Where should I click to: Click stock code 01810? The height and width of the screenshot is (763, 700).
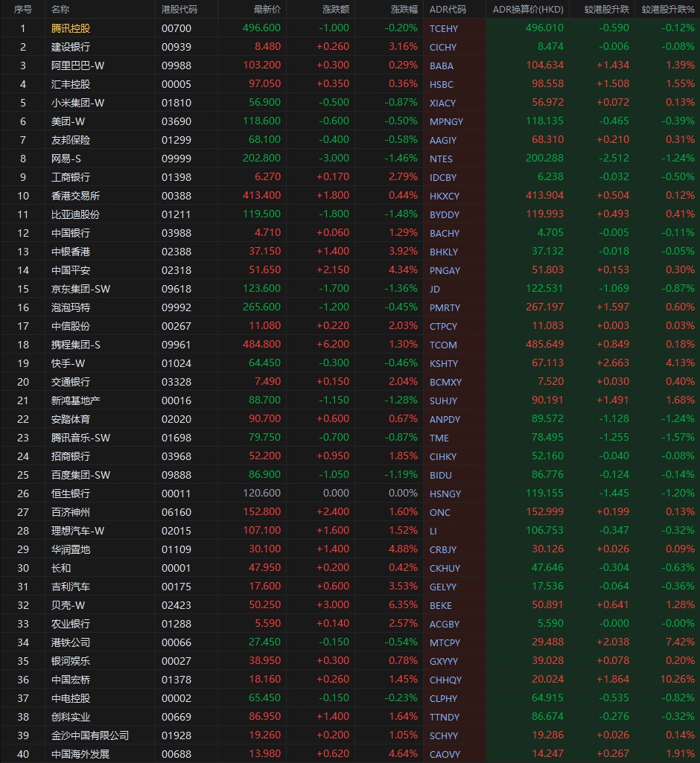pyautogui.click(x=176, y=103)
